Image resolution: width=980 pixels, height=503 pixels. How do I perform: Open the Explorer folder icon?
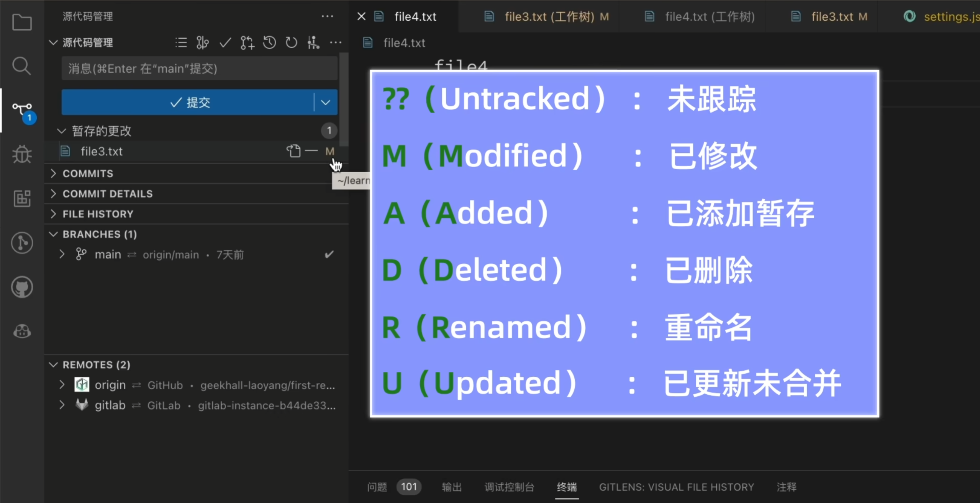22,22
